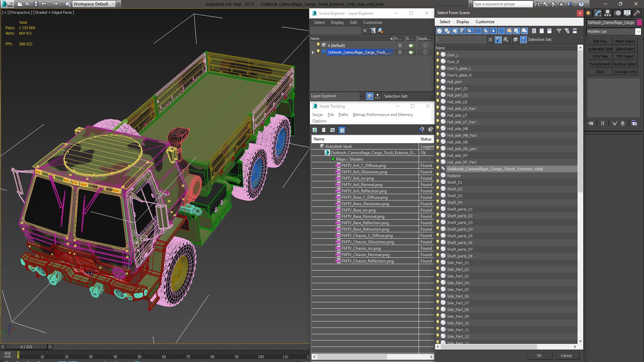Click Sort by Layer icon in Select From Scene
Viewport: 644px width, 362px height.
[516, 40]
